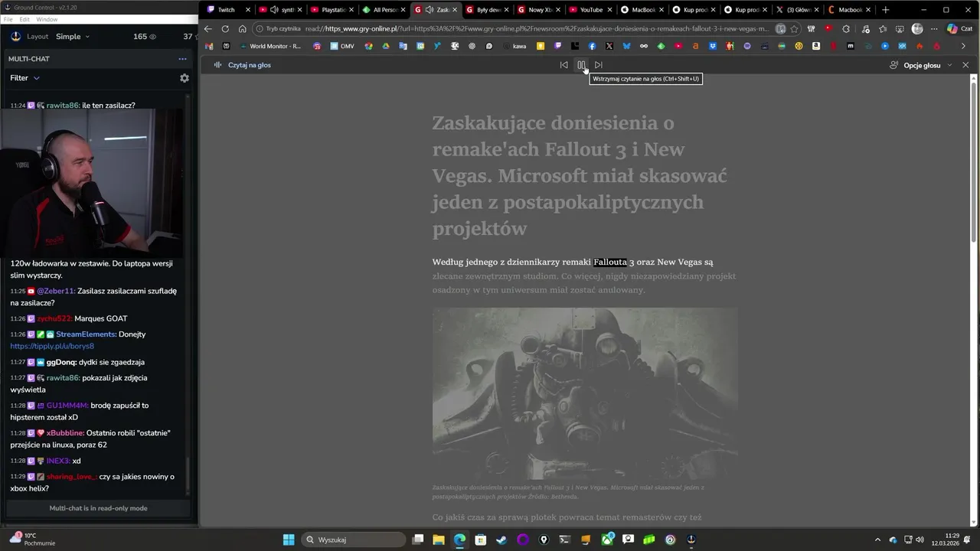Screen dimensions: 980x551
Task: Click the page vertical scrollbar
Action: tap(974, 161)
